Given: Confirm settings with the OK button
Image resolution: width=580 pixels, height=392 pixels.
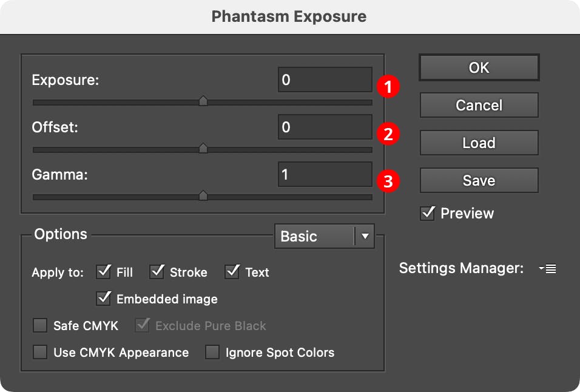Looking at the screenshot, I should pos(479,67).
